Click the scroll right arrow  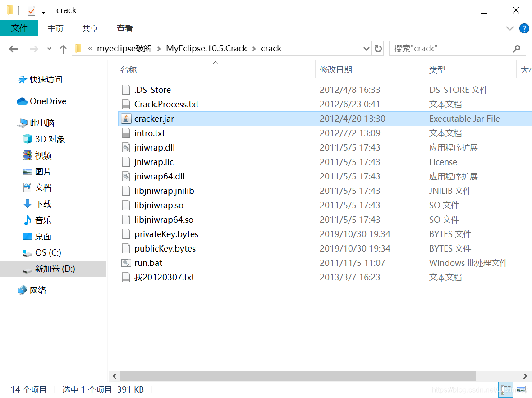pos(525,376)
